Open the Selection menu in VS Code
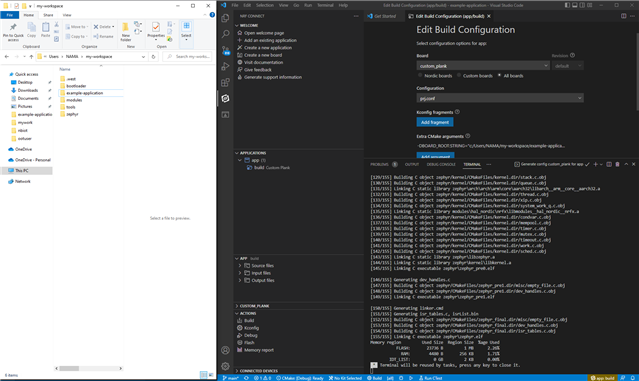 (x=265, y=5)
